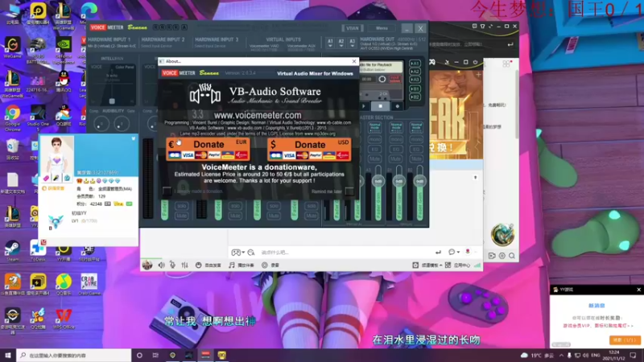Open Google Chrome desktop icon

coord(13,117)
